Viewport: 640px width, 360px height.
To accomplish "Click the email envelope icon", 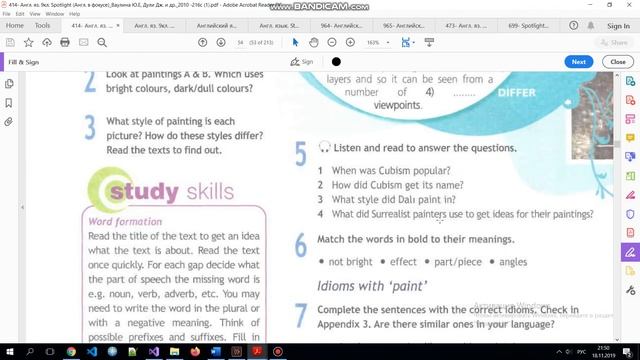I will coord(83,42).
